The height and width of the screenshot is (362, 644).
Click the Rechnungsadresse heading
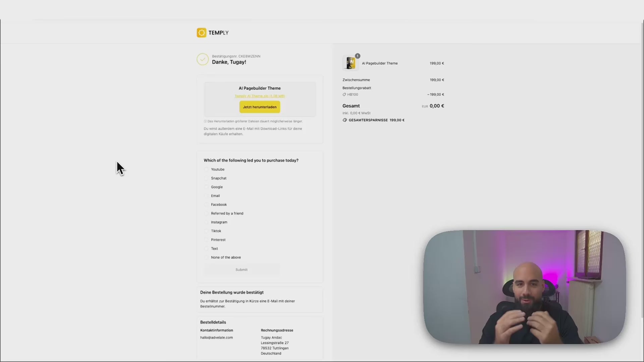(277, 330)
